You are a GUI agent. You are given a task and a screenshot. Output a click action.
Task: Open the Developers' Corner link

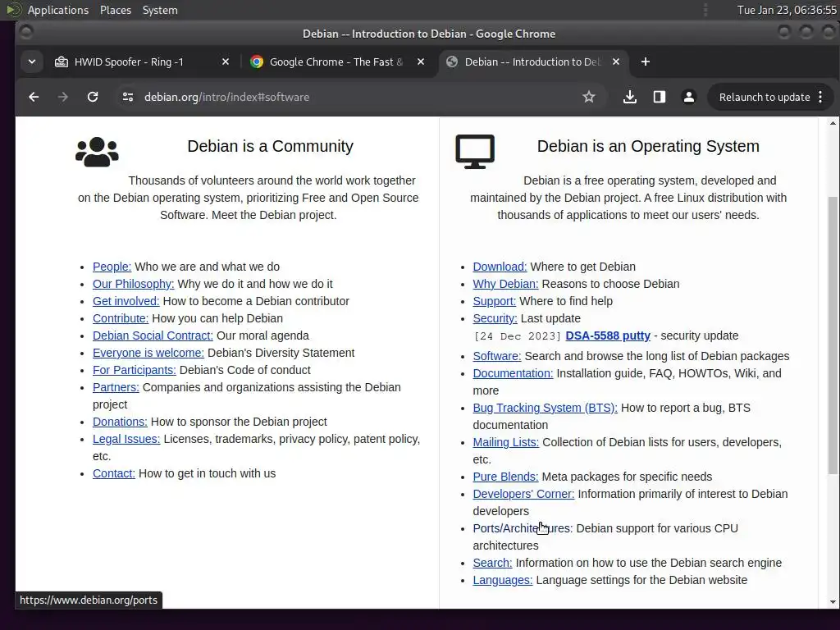pos(523,494)
